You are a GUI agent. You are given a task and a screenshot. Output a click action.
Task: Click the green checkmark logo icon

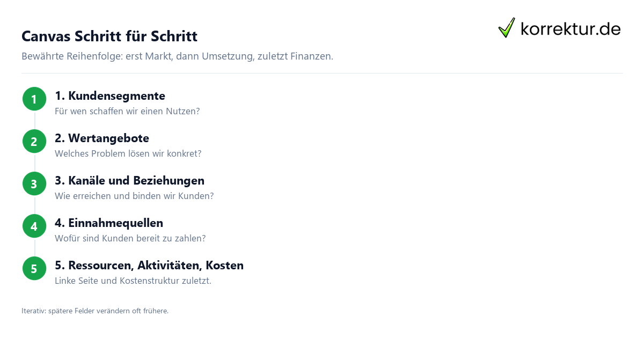click(x=507, y=28)
